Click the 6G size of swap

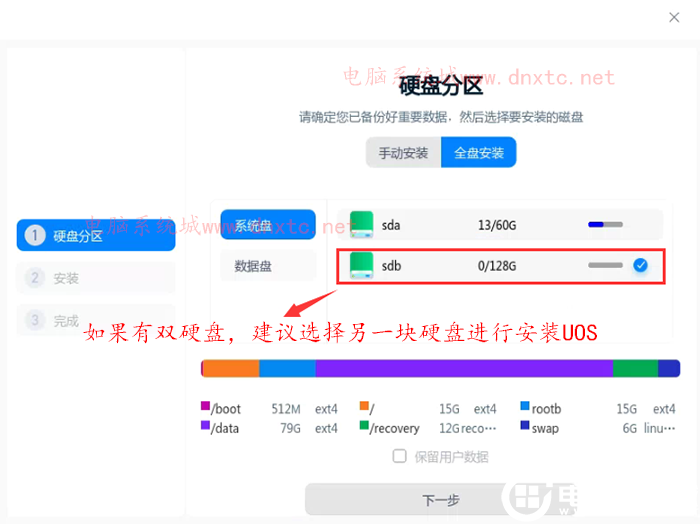630,428
